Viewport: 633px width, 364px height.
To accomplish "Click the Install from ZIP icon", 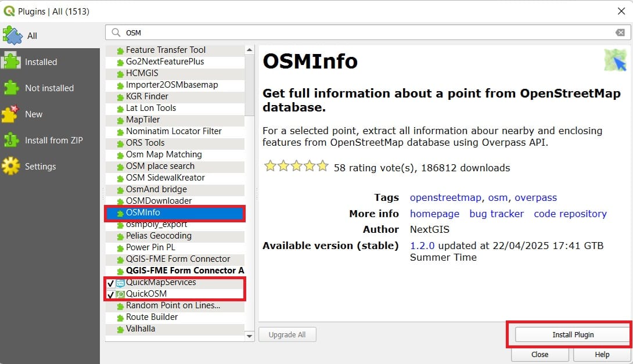I will click(11, 140).
